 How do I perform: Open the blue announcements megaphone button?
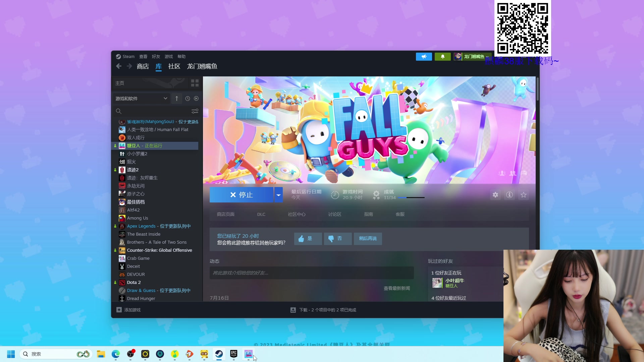pos(424,57)
